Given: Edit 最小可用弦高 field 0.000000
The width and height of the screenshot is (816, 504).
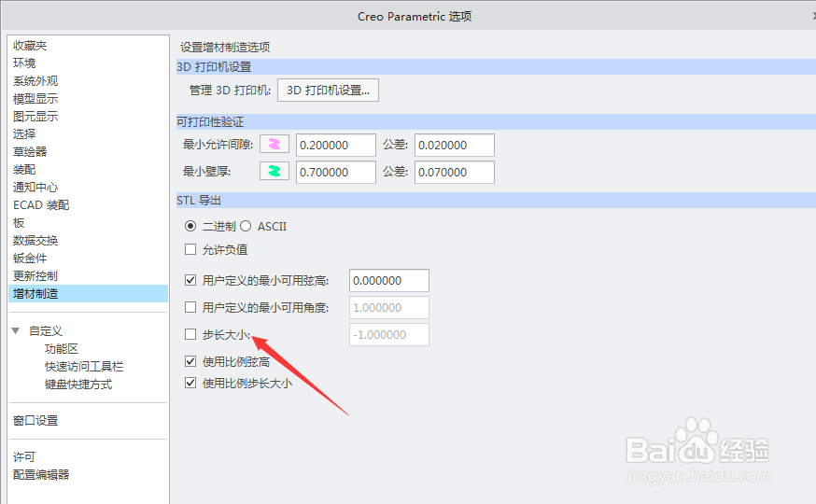Looking at the screenshot, I should [x=389, y=280].
